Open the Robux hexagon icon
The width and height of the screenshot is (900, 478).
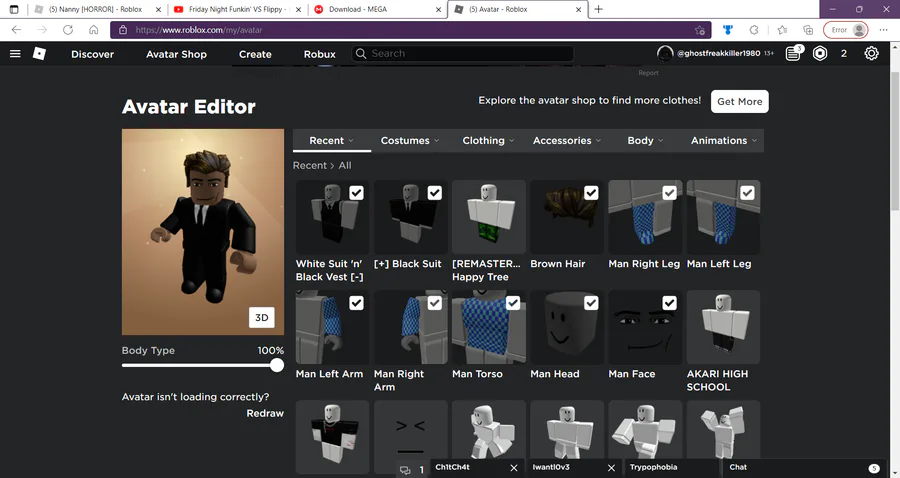[x=820, y=53]
